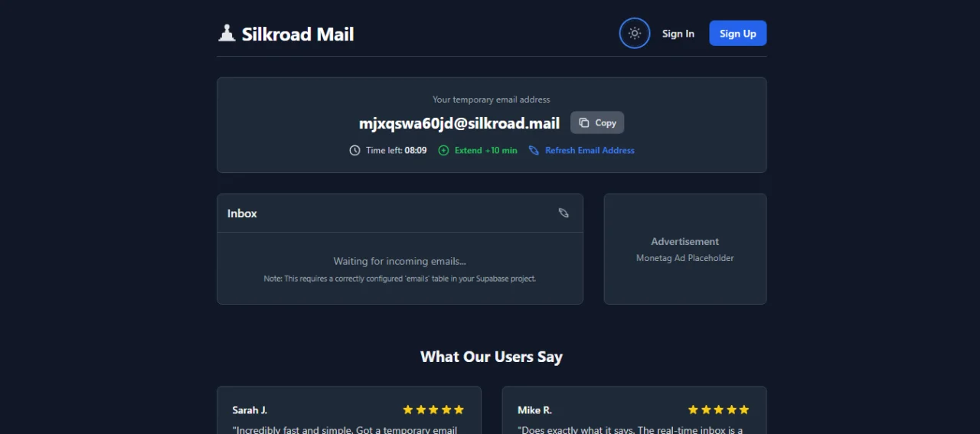
Task: Select the Mike R. reviewer name
Action: coord(534,410)
